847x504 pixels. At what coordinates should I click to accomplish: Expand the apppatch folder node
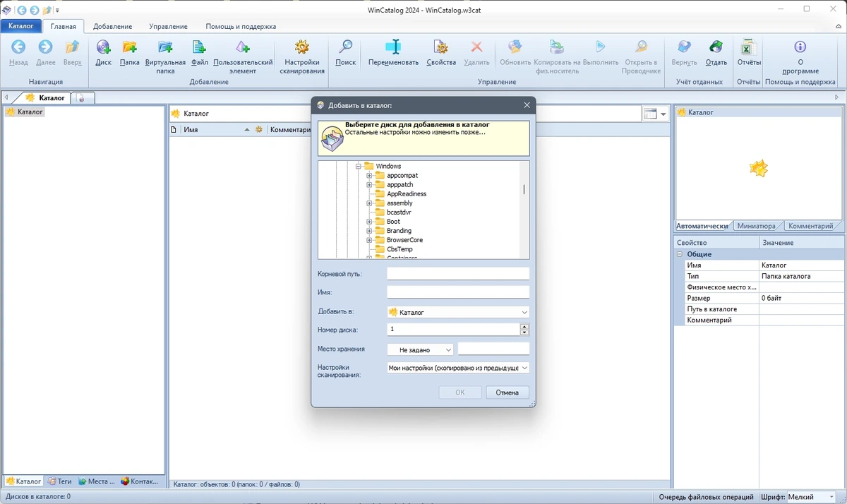point(369,185)
